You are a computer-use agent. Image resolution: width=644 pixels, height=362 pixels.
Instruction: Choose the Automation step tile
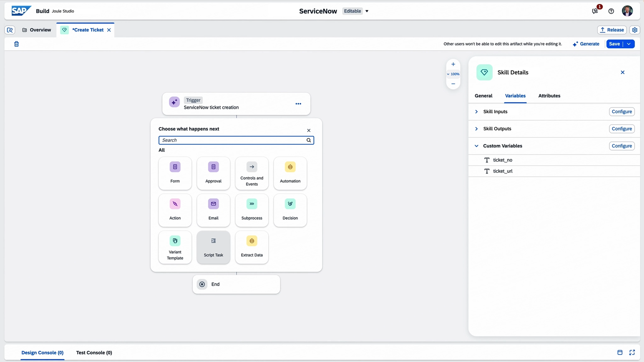tap(290, 173)
